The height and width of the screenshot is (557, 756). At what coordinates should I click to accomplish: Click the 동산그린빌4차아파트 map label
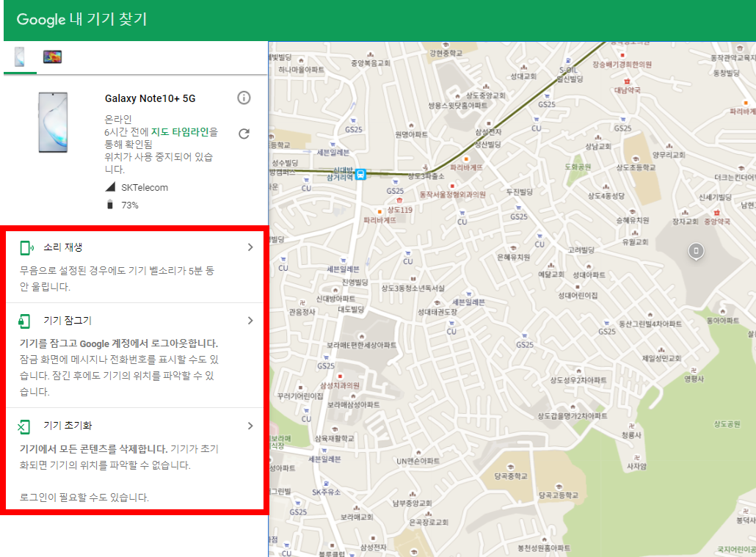click(x=650, y=324)
